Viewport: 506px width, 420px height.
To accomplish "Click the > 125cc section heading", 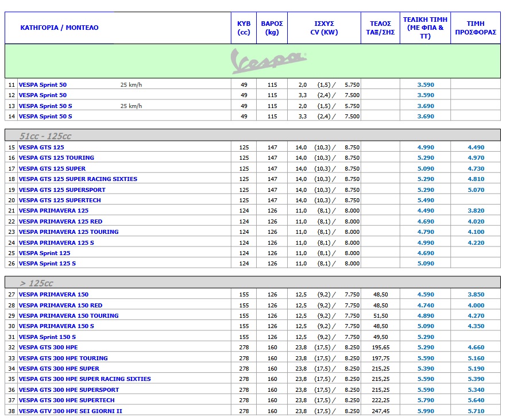I will pos(36,283).
